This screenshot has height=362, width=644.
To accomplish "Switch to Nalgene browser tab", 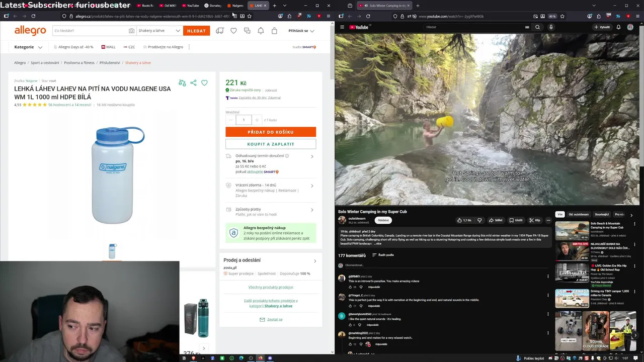I will (235, 6).
